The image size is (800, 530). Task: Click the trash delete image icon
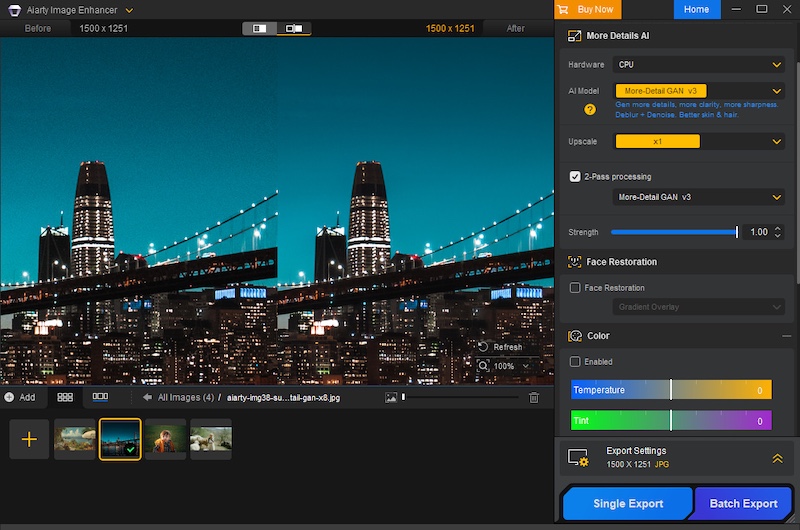(x=534, y=397)
